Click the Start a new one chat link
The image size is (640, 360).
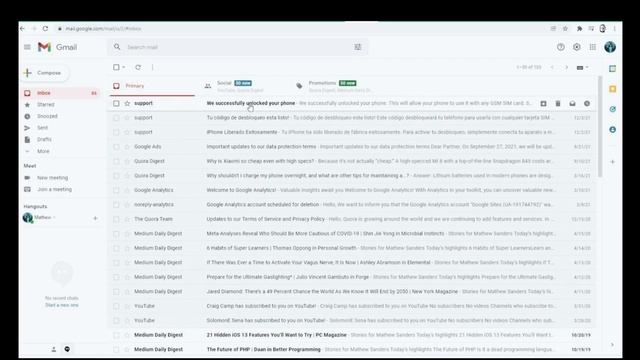(x=62, y=305)
